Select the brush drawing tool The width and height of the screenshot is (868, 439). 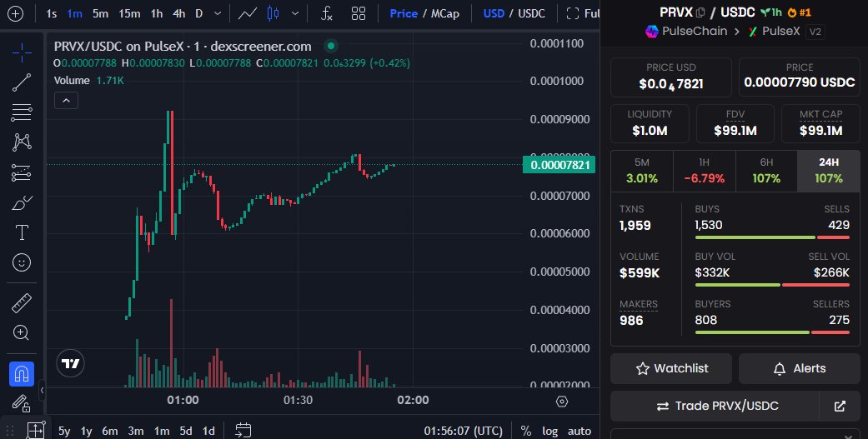coord(22,202)
